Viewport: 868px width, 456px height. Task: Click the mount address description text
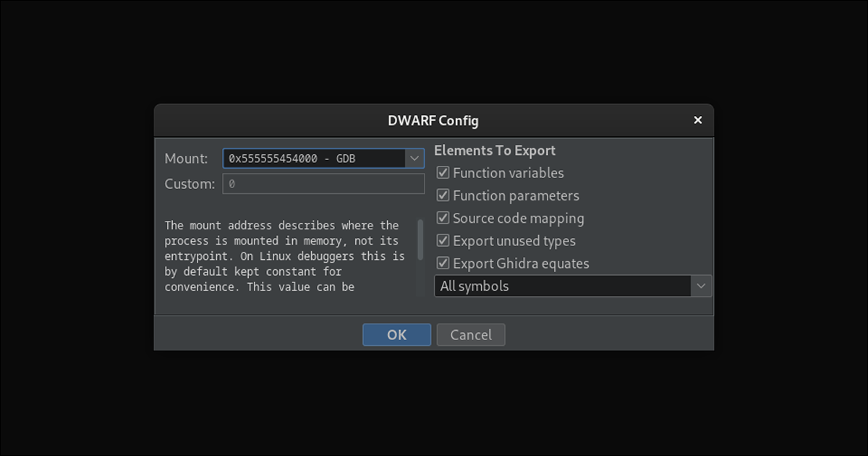tap(284, 256)
